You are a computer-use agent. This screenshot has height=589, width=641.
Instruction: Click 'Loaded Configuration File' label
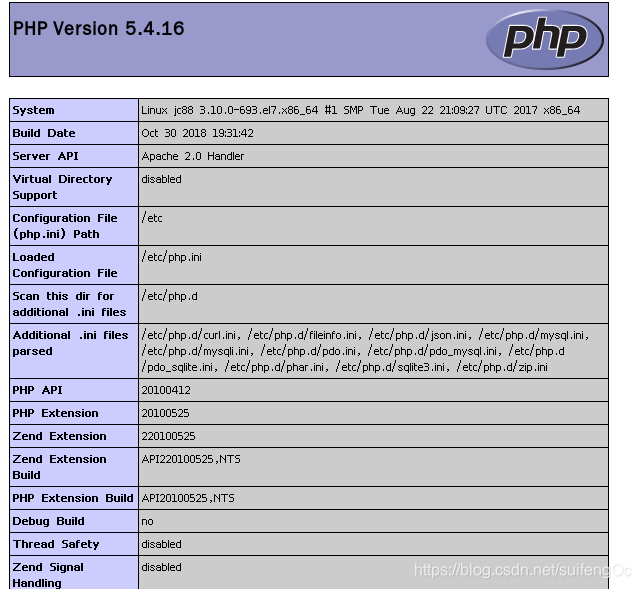click(65, 265)
